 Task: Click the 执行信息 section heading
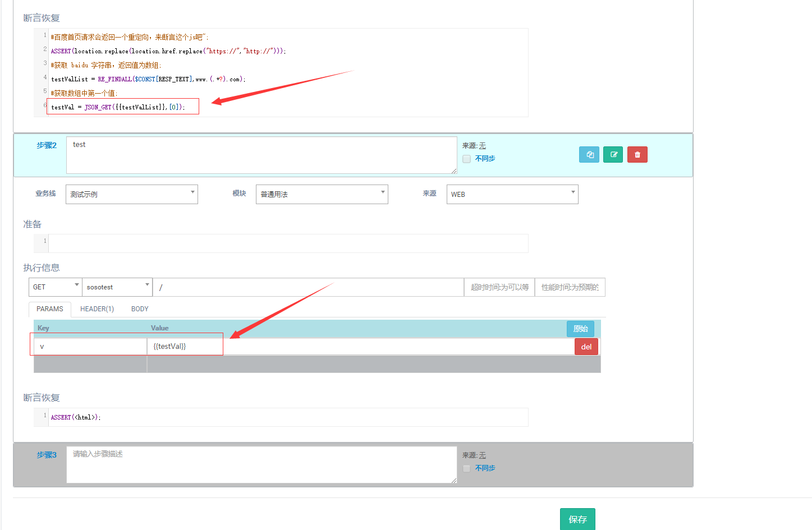(x=42, y=268)
